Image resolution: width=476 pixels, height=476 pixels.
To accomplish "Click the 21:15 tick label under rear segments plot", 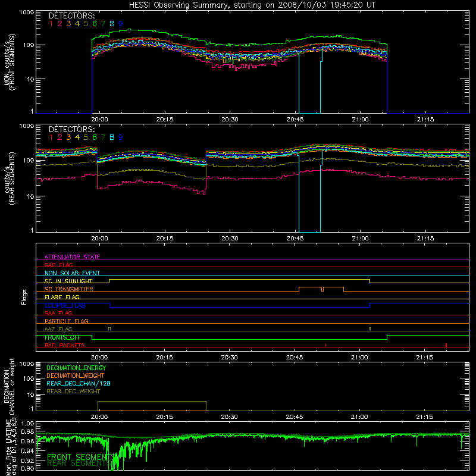I will (425, 239).
